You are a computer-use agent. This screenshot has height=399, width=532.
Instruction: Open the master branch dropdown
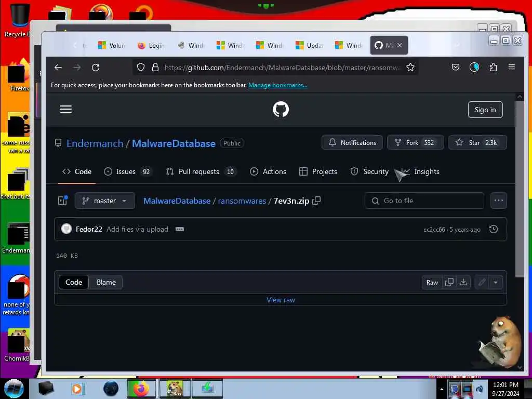pos(105,201)
